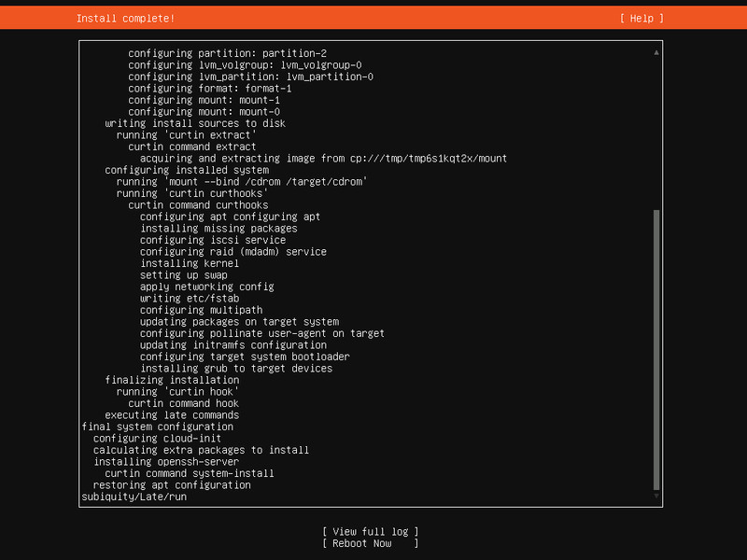
Task: Click 'curtin command extract' log line
Action: [192, 147]
